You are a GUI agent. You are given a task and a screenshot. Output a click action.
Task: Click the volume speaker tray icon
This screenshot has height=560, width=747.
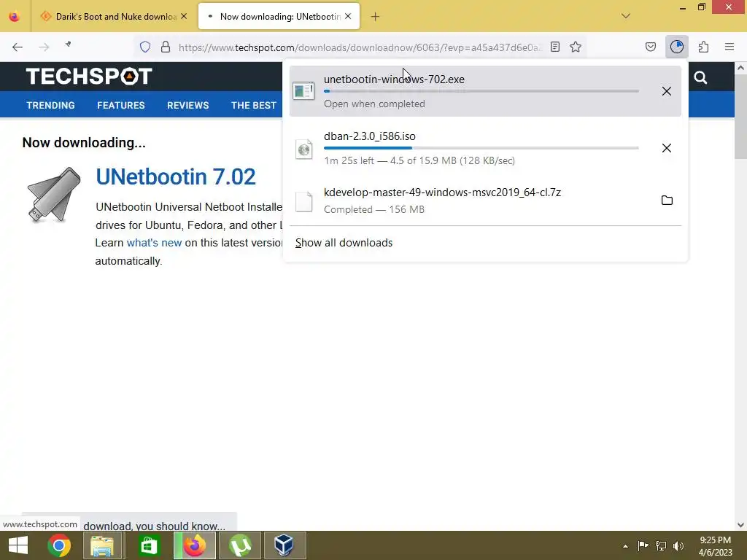(678, 545)
